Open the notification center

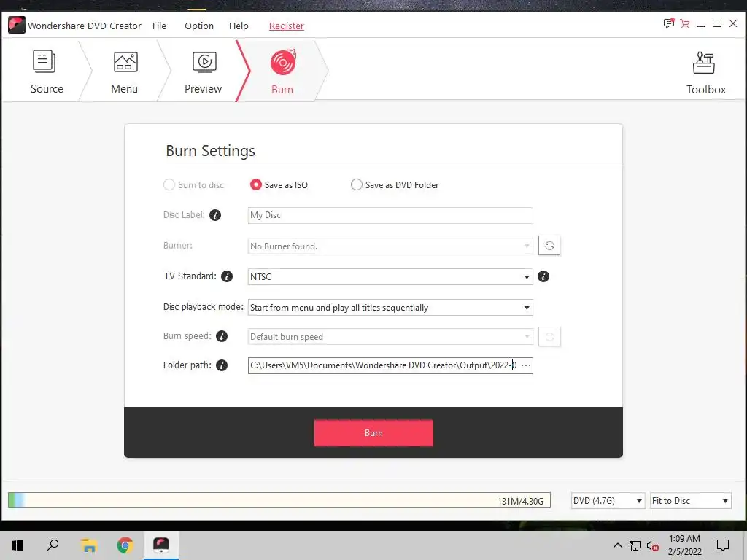[x=723, y=545]
